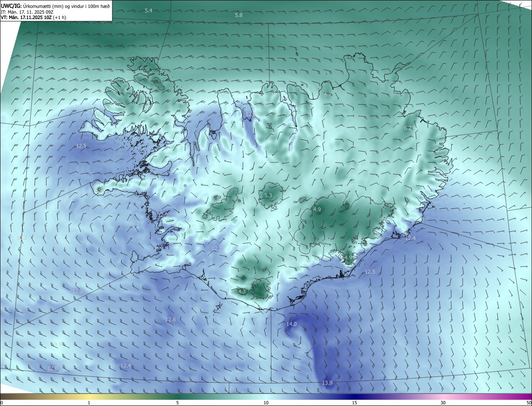Click the 1 tick on the color scale
Viewport: 532px width, 406px height.
pos(89,403)
